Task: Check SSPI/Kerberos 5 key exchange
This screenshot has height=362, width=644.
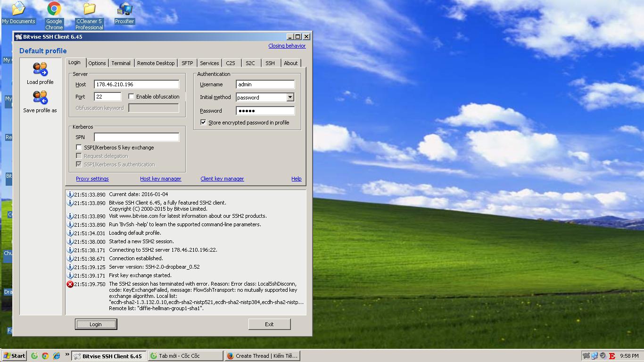Action: point(79,148)
